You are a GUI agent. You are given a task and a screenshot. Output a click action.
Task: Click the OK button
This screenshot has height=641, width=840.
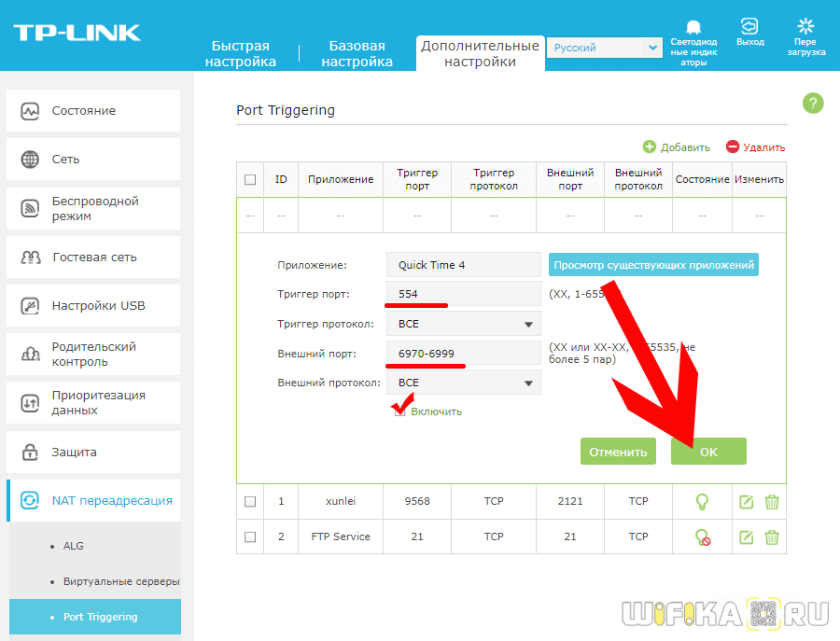click(708, 452)
